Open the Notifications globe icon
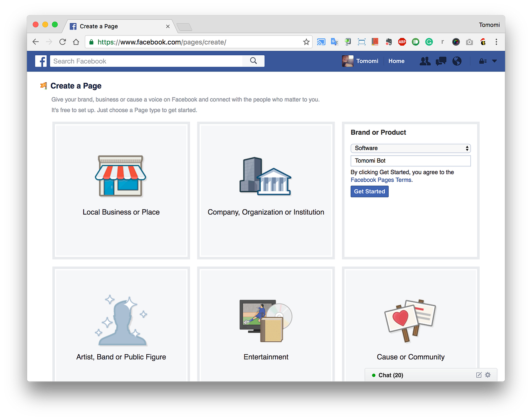Screen dimensions: 532x420 [456, 61]
